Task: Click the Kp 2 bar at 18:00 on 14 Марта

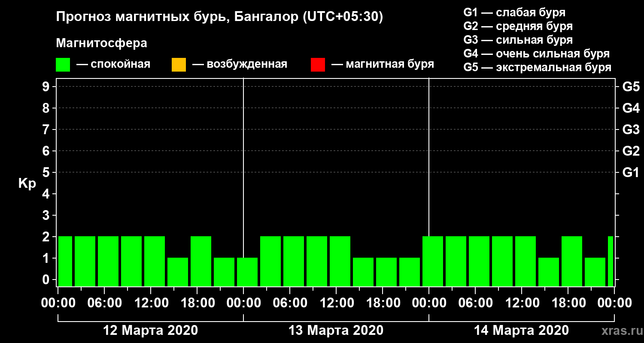Action: 572,261
